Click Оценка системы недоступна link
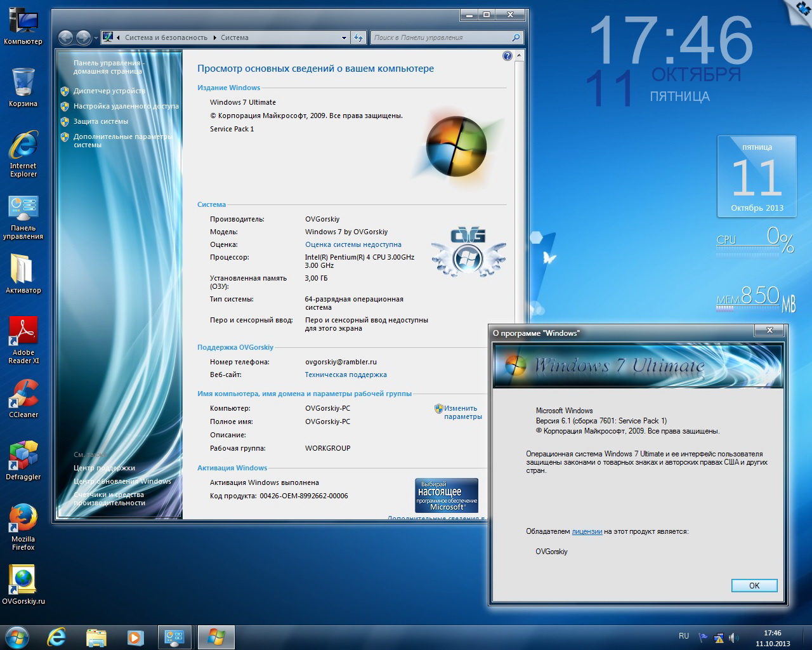812x650 pixels. point(353,244)
